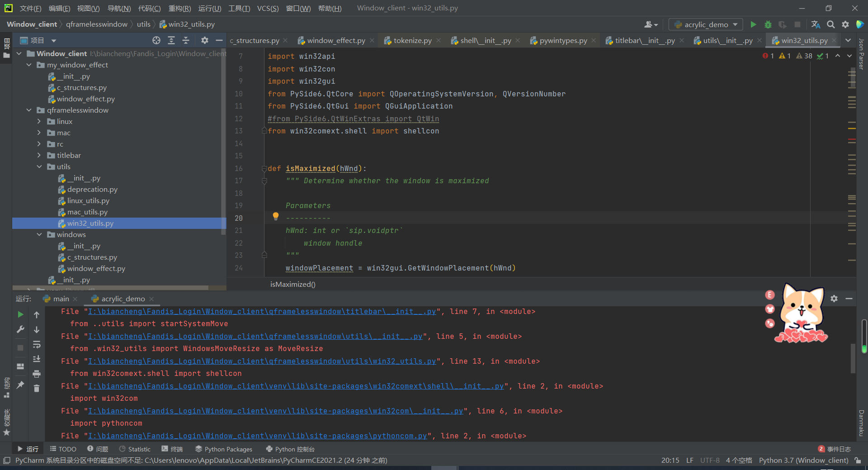Open Settings via gear icon in main toolbar

pos(845,24)
